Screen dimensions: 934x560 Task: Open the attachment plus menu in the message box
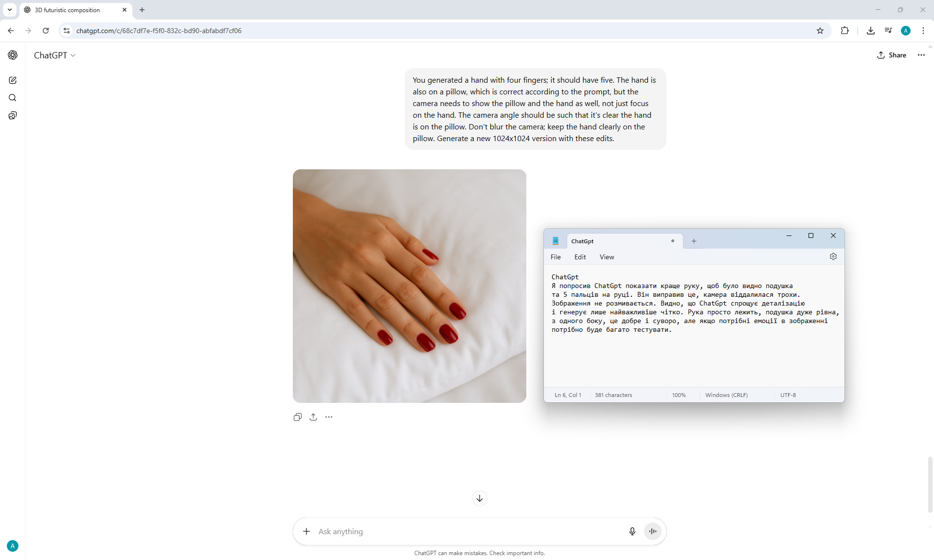[x=306, y=531]
